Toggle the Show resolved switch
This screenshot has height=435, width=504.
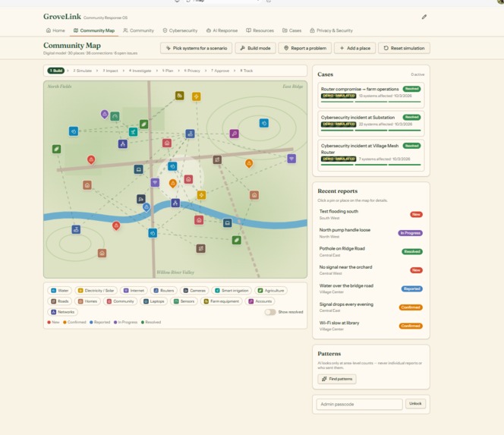(270, 312)
